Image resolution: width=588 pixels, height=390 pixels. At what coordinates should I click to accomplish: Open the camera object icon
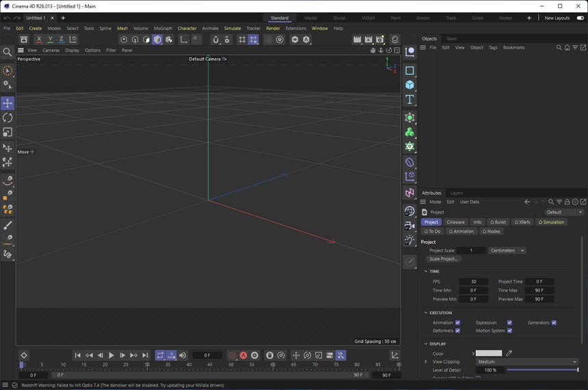pyautogui.click(x=410, y=226)
